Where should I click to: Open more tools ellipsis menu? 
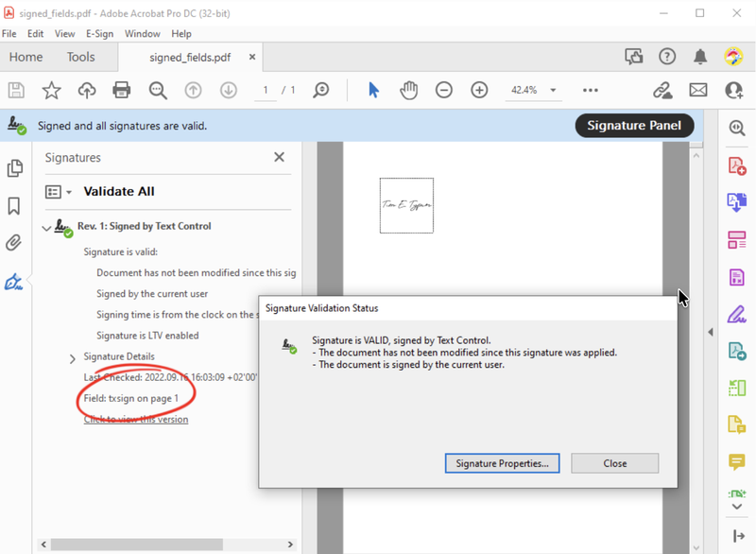(x=590, y=90)
